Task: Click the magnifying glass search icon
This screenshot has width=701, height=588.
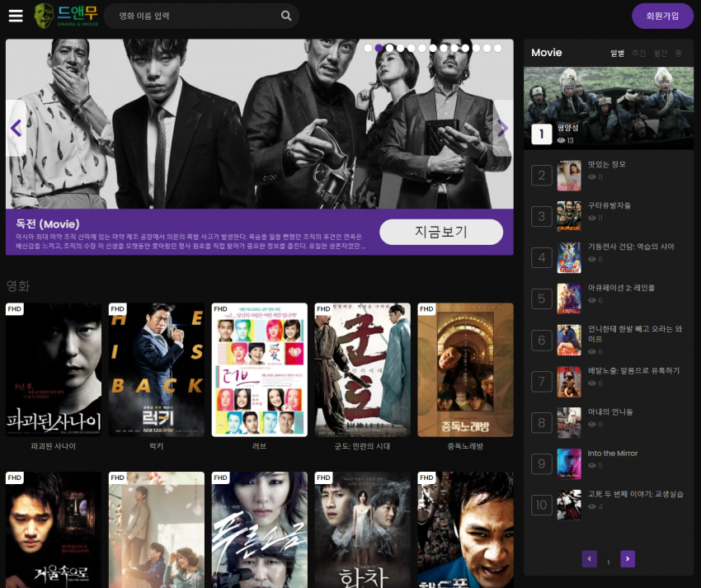Action: (x=286, y=16)
